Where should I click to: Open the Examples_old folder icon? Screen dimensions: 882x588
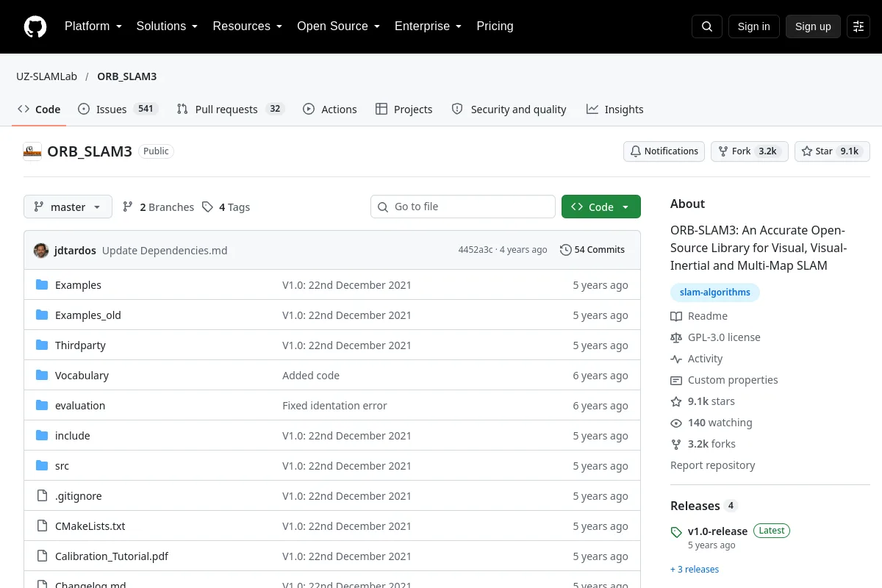point(42,315)
